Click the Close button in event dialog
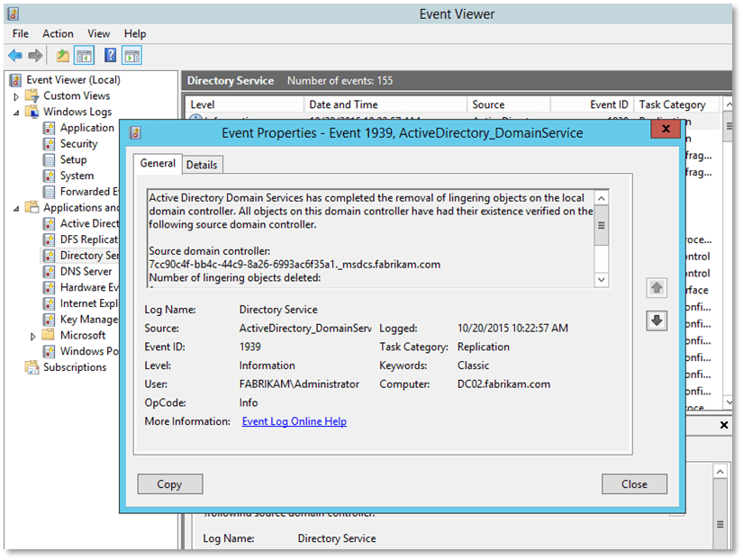The height and width of the screenshot is (560, 743). pos(634,483)
